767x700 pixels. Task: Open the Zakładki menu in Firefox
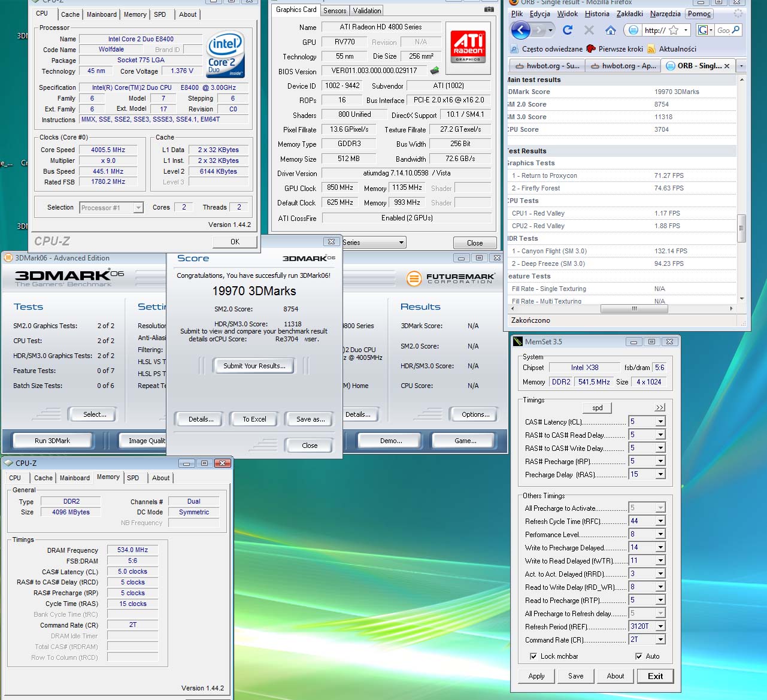(x=629, y=14)
